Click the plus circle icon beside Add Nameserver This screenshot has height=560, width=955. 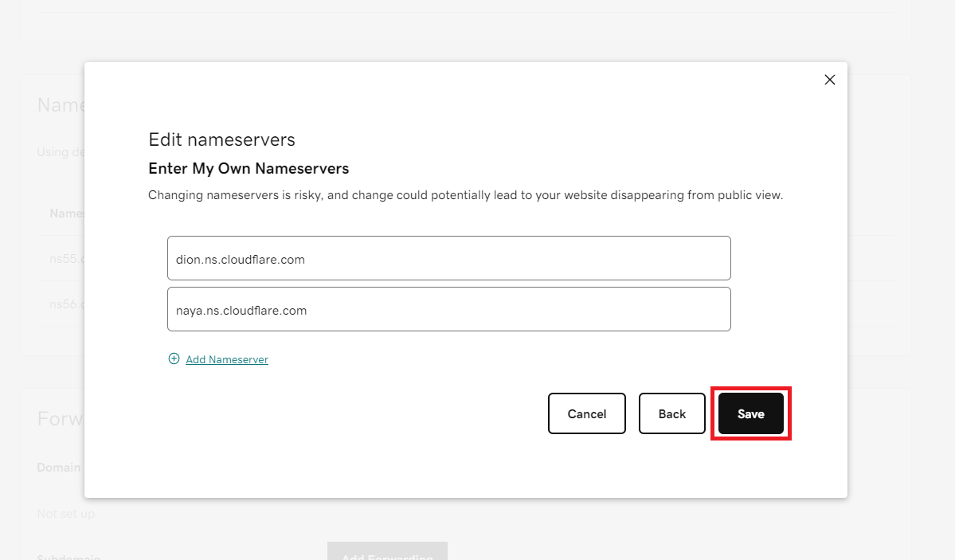point(174,359)
